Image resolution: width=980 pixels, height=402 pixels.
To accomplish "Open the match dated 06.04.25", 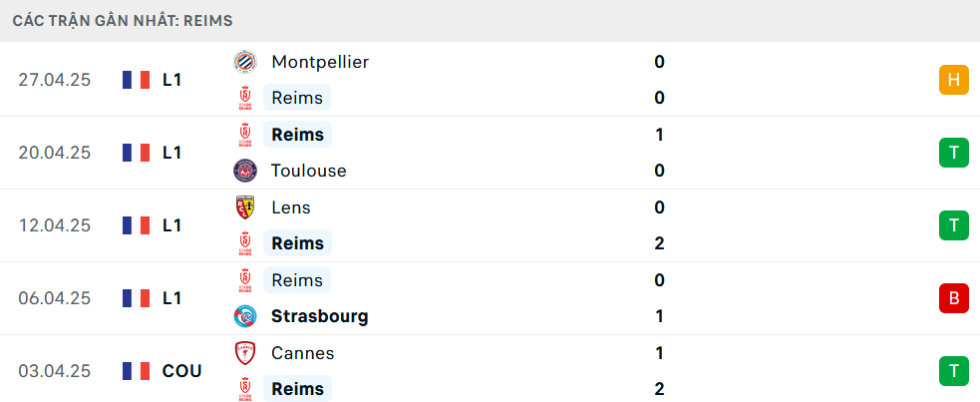I will coord(490,298).
